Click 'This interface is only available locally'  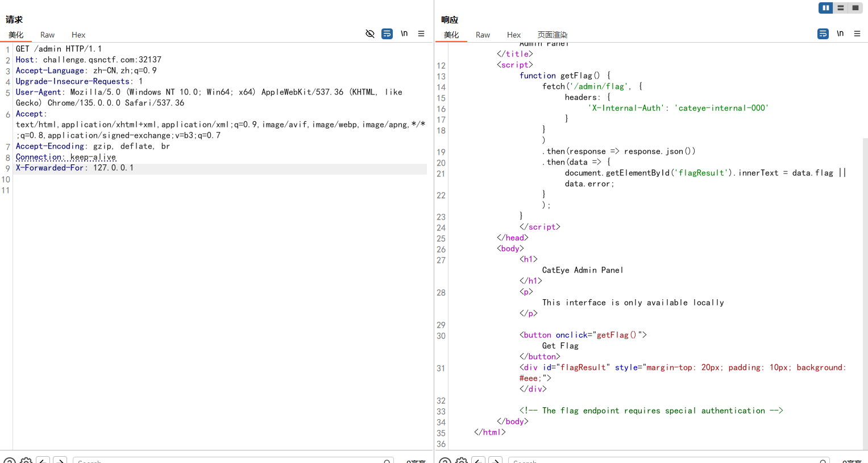tap(633, 303)
